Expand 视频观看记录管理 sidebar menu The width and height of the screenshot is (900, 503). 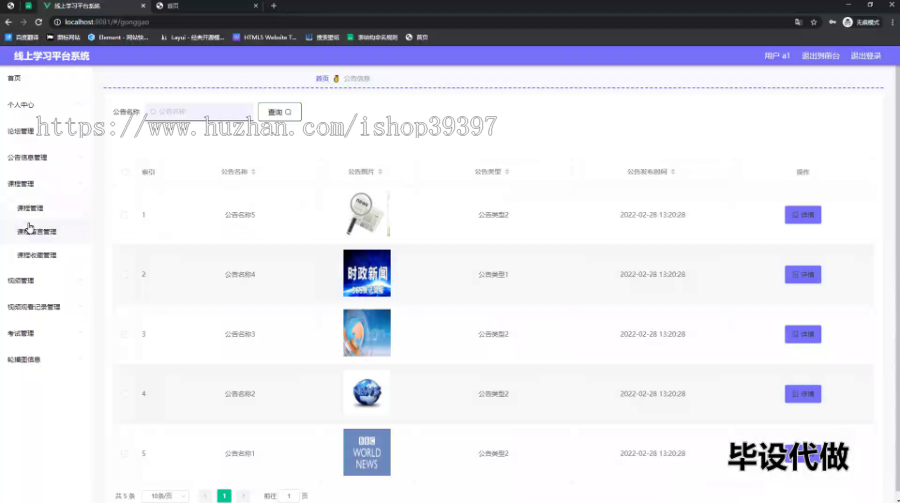click(45, 307)
